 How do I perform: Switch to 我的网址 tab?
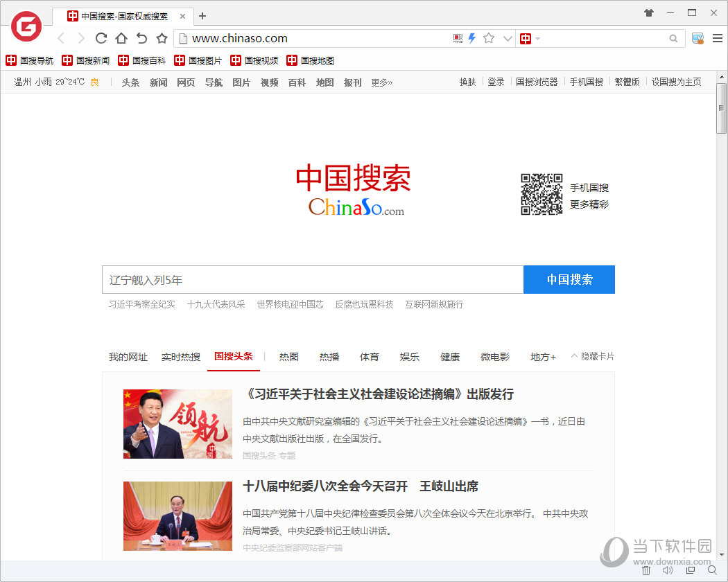pos(128,357)
